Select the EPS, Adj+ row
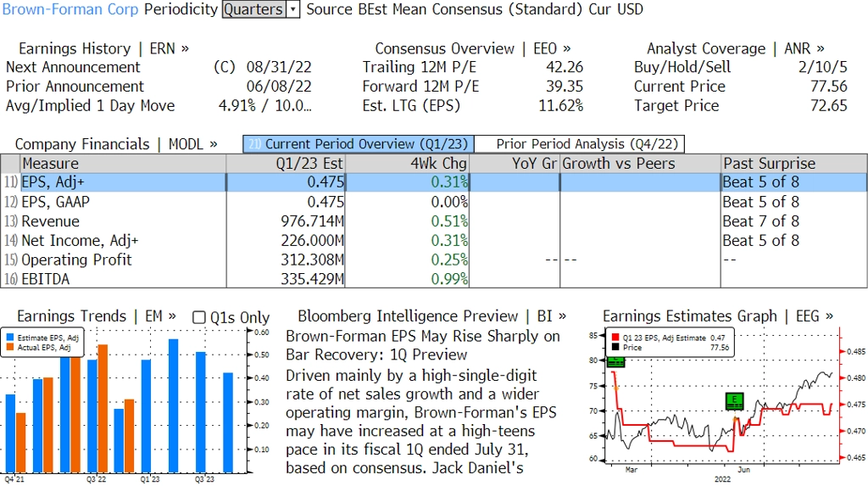 click(434, 182)
